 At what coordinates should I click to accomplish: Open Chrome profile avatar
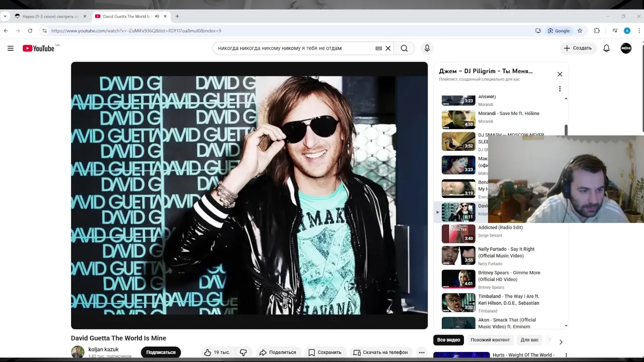click(x=627, y=31)
